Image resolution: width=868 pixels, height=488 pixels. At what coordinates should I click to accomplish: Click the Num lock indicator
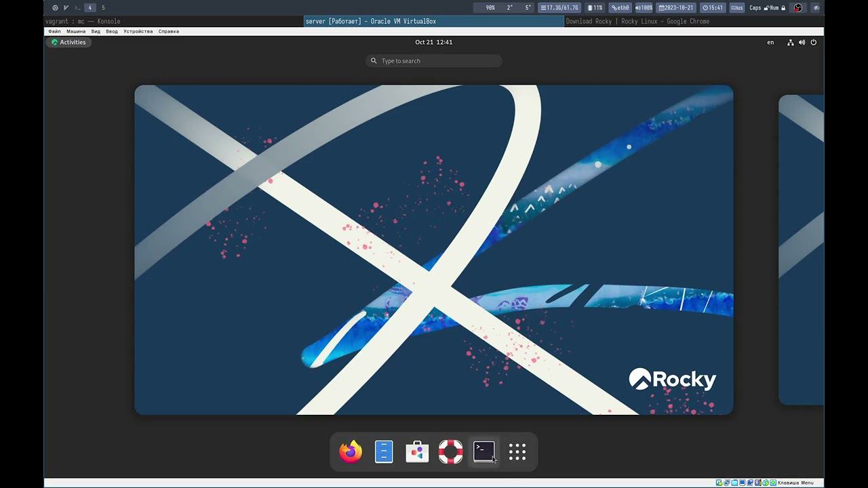point(778,7)
